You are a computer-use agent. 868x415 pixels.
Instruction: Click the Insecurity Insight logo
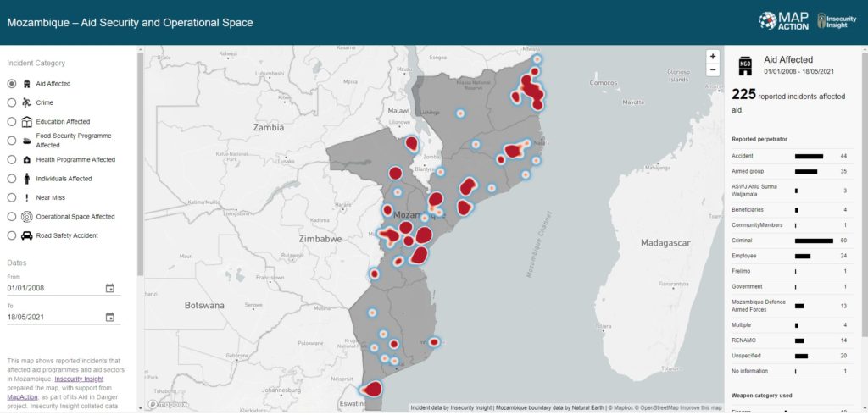[x=836, y=21]
